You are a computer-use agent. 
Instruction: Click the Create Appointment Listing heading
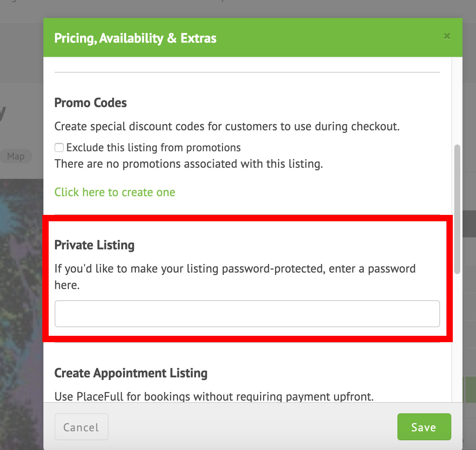tap(131, 373)
